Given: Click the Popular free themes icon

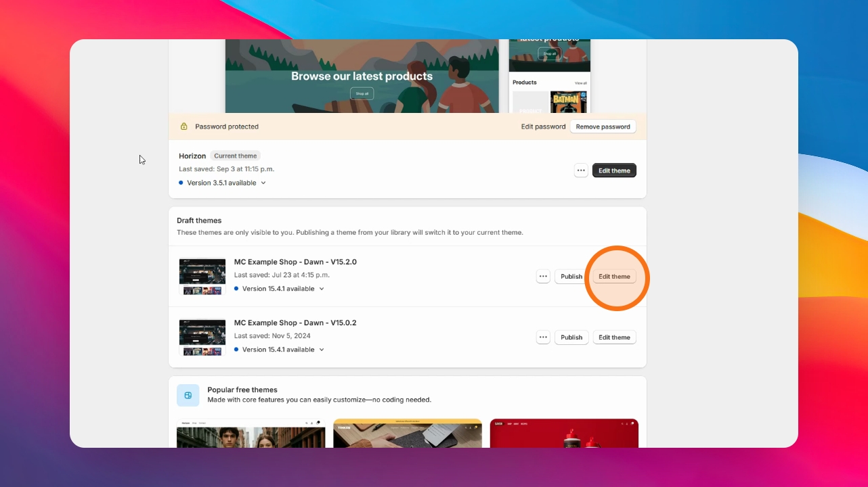Looking at the screenshot, I should click(188, 395).
